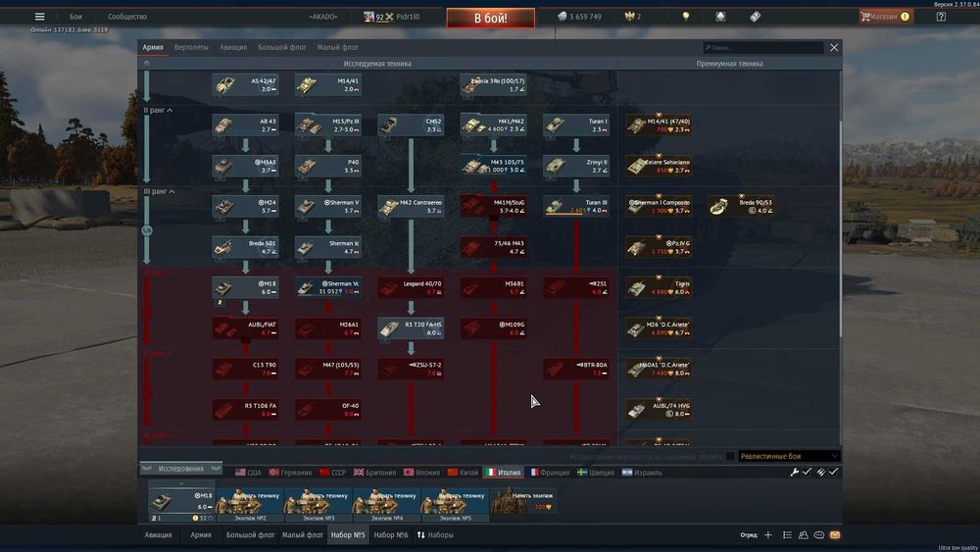Select the CM52 vehicle card
The width and height of the screenshot is (980, 552).
(411, 125)
